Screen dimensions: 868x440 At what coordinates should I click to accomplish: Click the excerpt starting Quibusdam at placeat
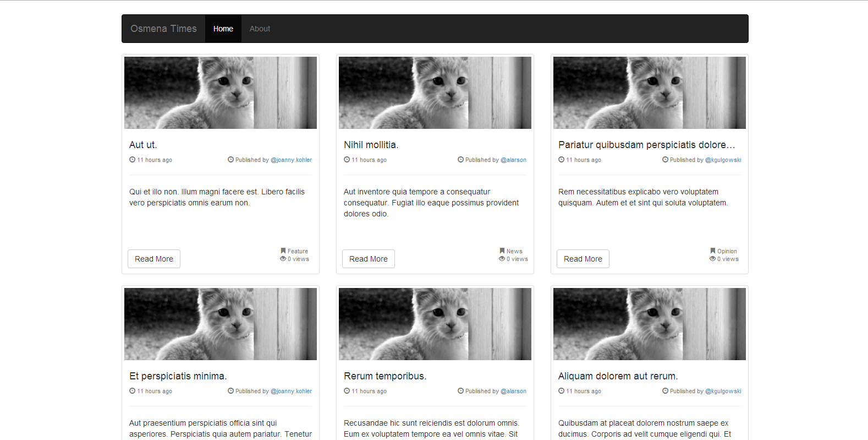tap(645, 428)
